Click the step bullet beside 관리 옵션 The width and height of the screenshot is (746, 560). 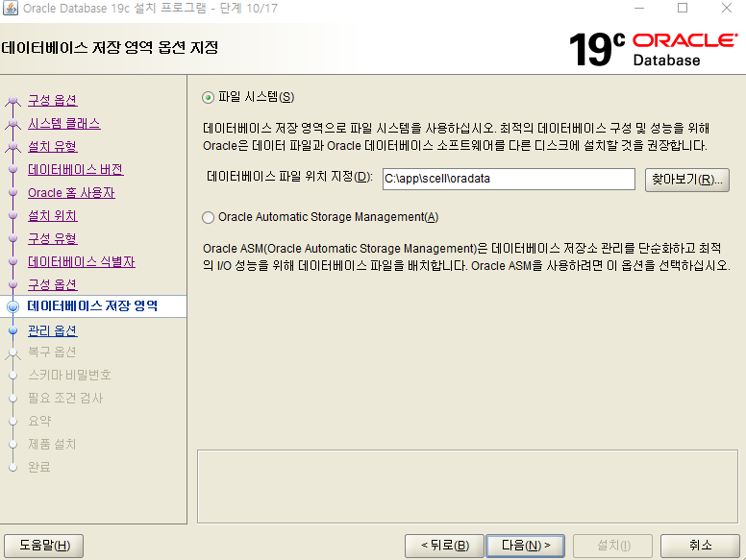point(13,330)
